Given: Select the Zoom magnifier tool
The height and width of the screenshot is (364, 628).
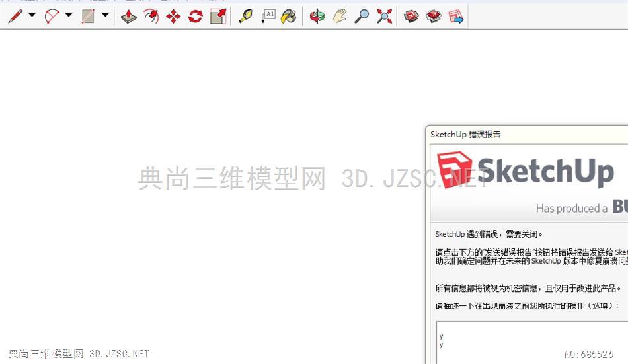Looking at the screenshot, I should pos(362,17).
